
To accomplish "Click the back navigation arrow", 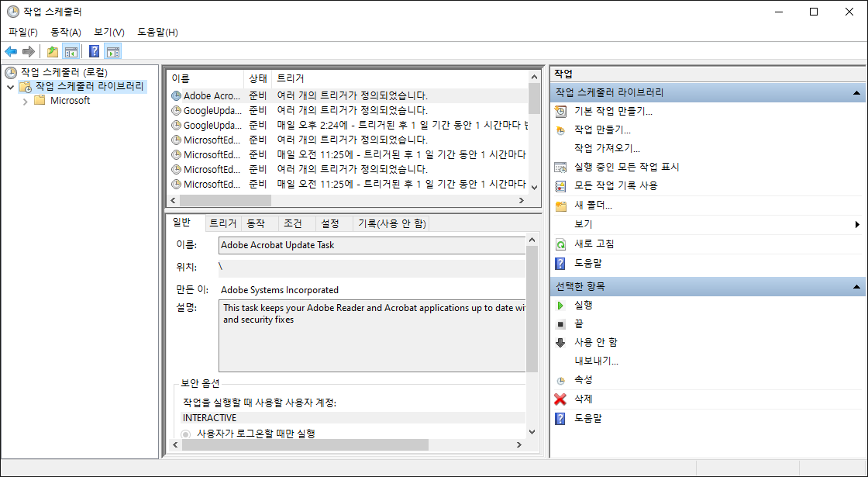I will (10, 51).
